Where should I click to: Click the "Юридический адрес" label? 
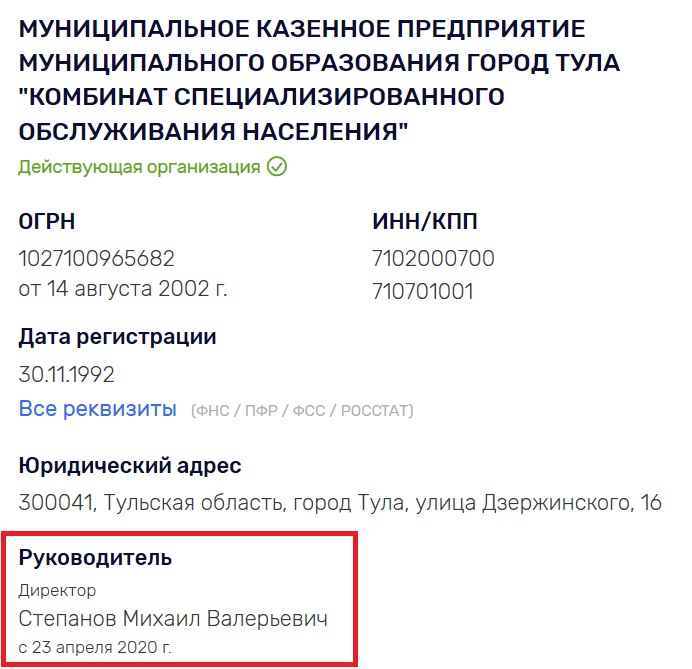[x=130, y=466]
